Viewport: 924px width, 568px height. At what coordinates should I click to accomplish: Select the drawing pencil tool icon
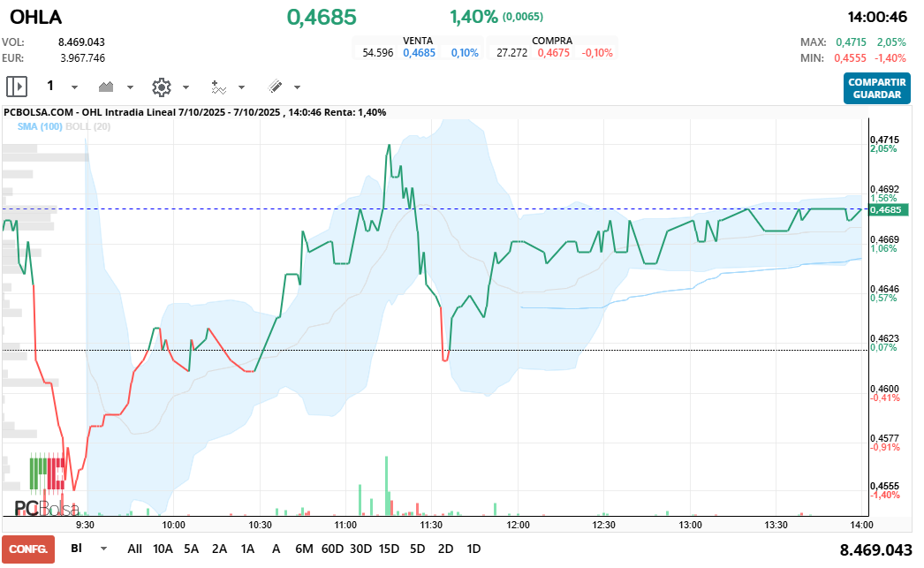tap(275, 87)
